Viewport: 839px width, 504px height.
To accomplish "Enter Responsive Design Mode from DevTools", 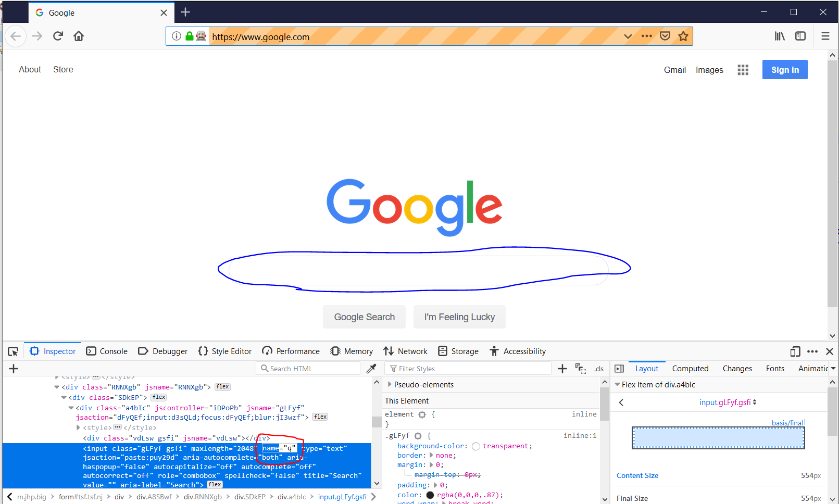I will 795,351.
